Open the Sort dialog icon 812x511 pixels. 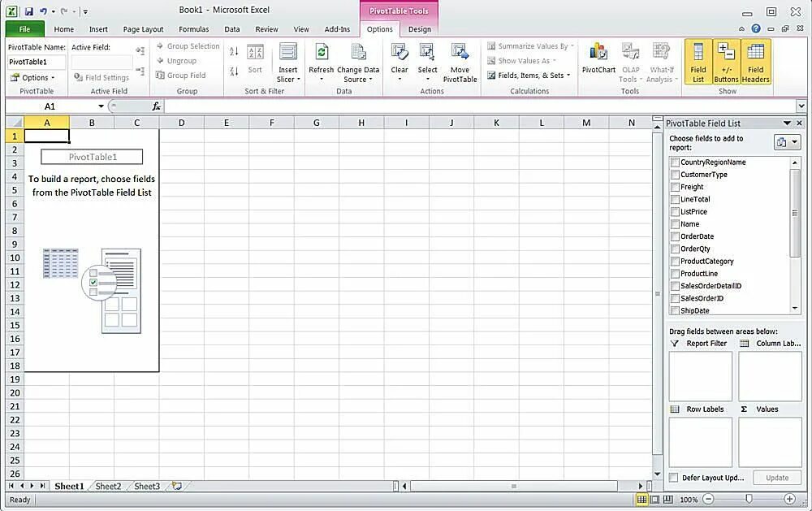pyautogui.click(x=255, y=52)
